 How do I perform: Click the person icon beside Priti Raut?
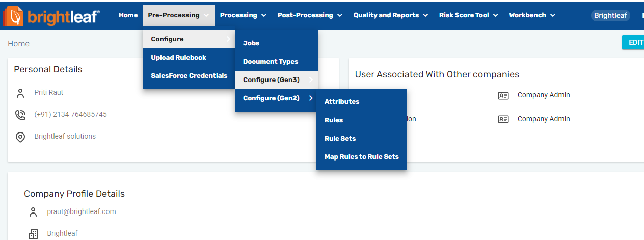tap(20, 93)
